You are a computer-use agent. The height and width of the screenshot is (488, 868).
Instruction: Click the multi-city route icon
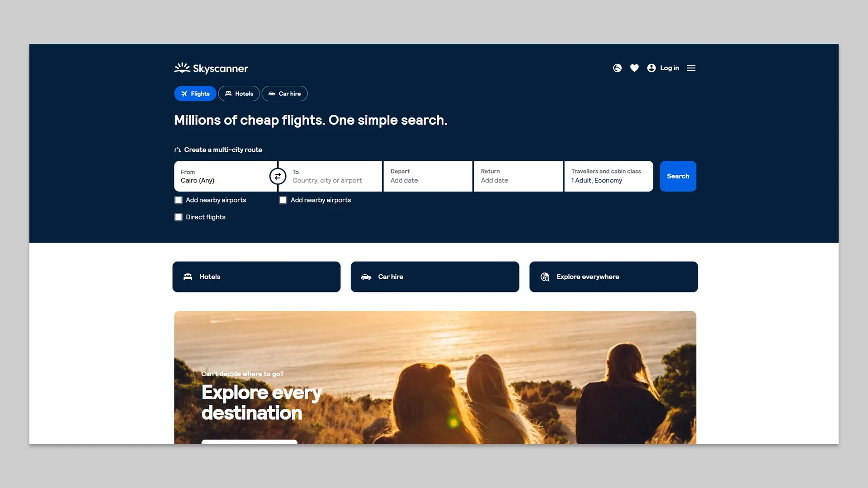pyautogui.click(x=178, y=150)
